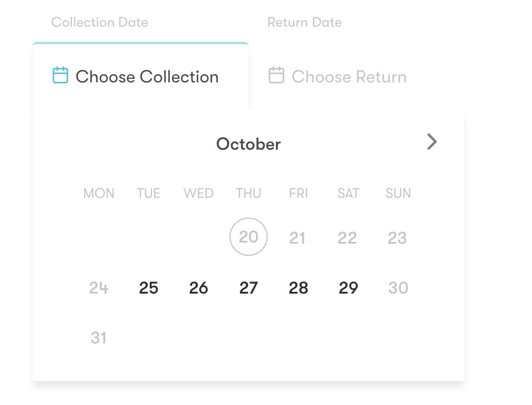This screenshot has width=532, height=405.
Task: Click the Return Date label
Action: (x=304, y=23)
